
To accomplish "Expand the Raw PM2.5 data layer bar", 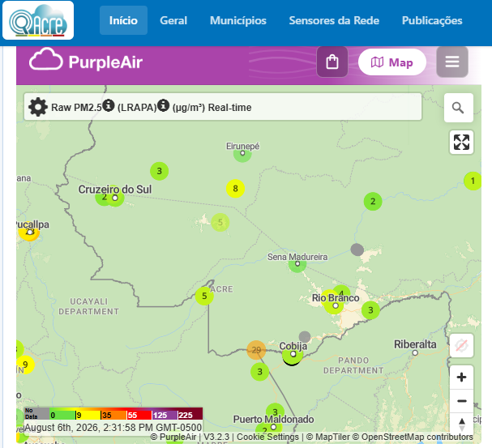I will point(223,107).
